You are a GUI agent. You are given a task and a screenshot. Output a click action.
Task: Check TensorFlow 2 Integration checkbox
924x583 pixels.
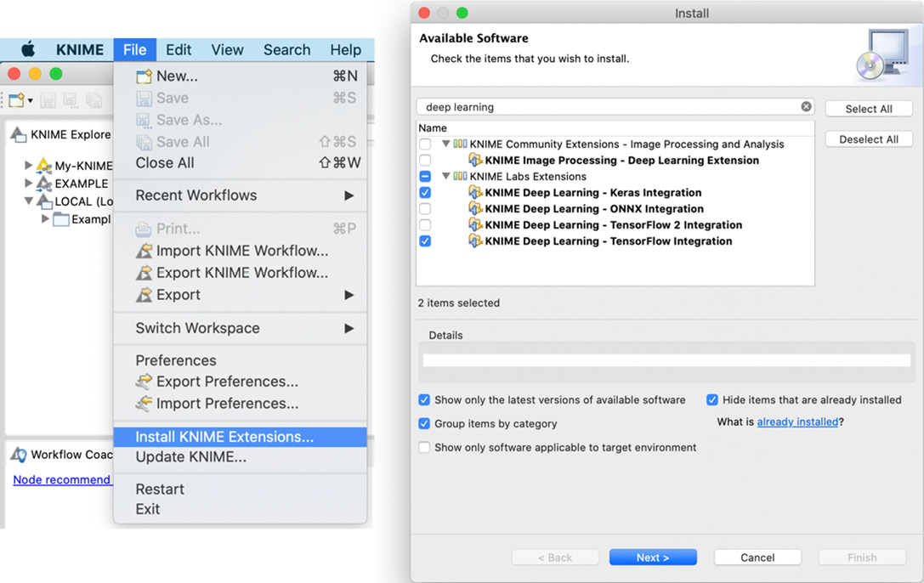tap(425, 225)
